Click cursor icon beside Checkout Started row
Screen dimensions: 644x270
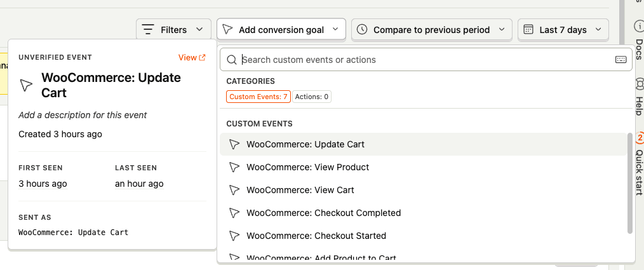[234, 236]
